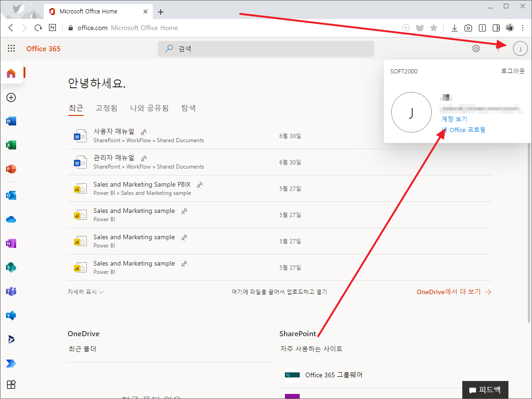Open Excel from the sidebar

[x=11, y=145]
